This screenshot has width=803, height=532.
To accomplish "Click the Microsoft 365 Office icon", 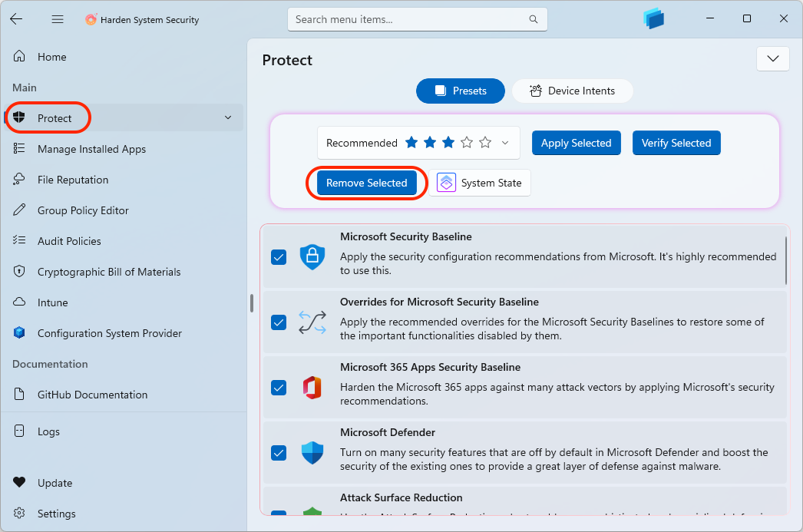I will [312, 387].
